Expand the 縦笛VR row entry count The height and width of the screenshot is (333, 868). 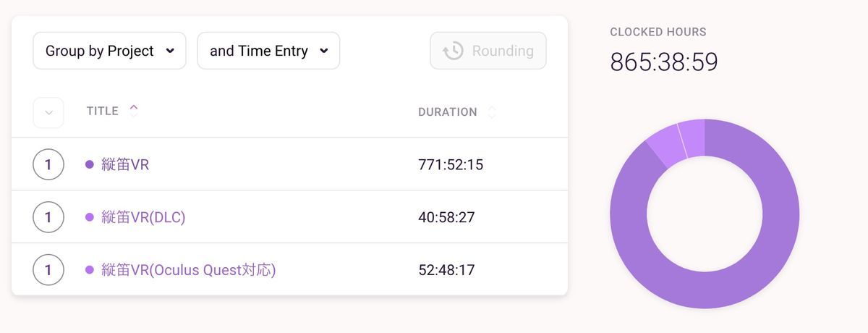click(48, 164)
